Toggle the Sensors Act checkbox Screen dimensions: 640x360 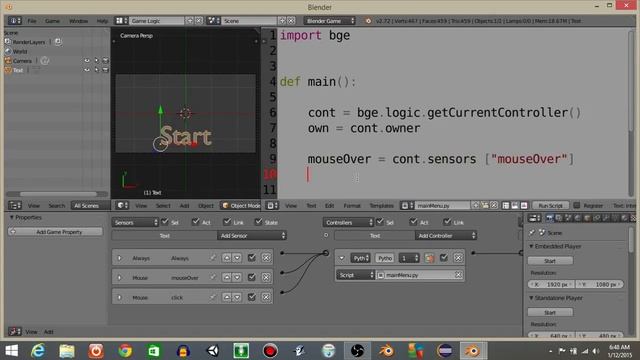click(x=196, y=222)
